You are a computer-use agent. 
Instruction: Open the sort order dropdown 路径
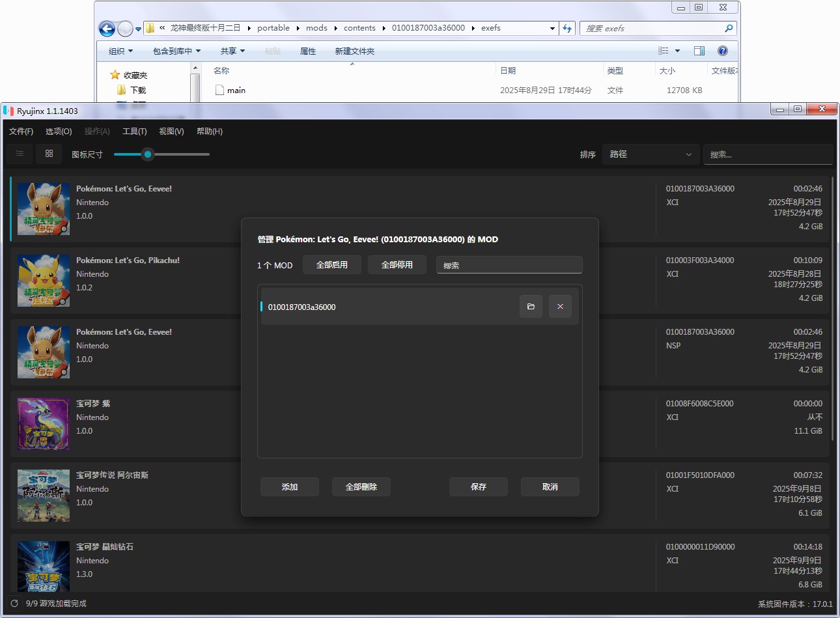(x=650, y=154)
